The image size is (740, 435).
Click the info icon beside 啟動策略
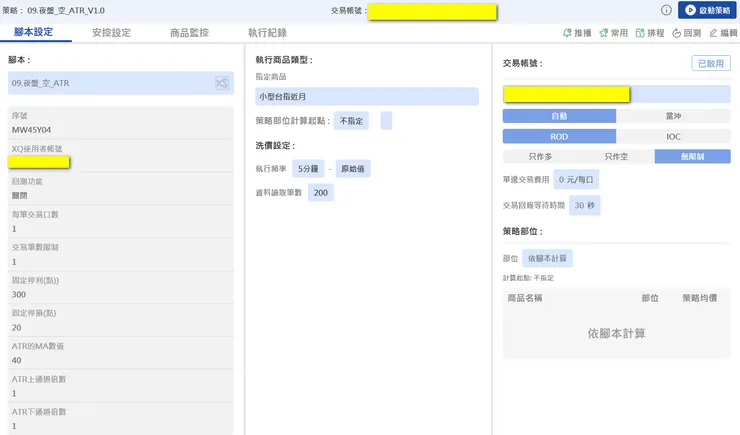click(x=666, y=10)
